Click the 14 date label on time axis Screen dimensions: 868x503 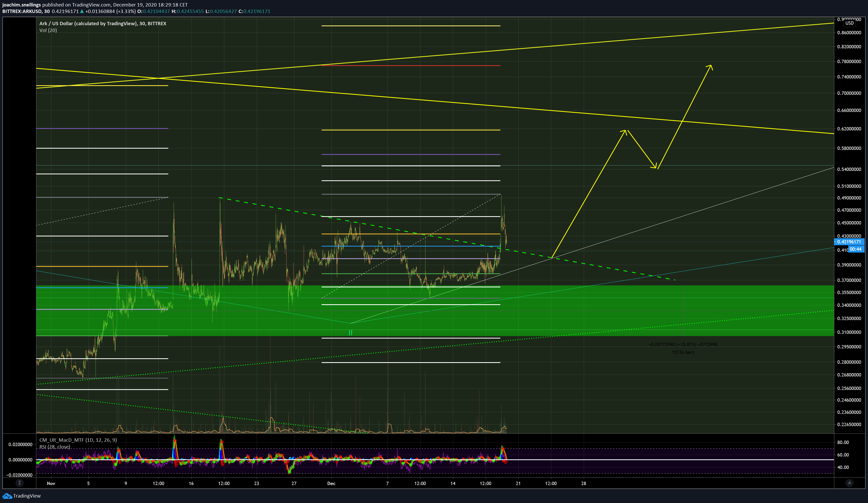point(453,483)
